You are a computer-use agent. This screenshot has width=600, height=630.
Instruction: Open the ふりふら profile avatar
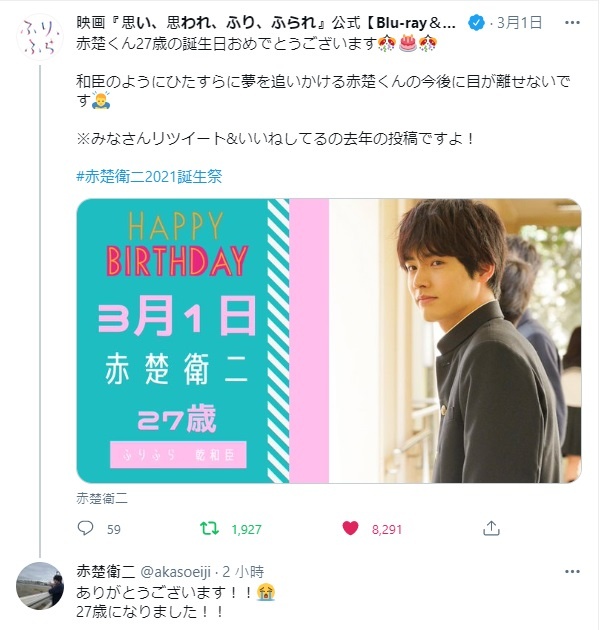(x=40, y=37)
